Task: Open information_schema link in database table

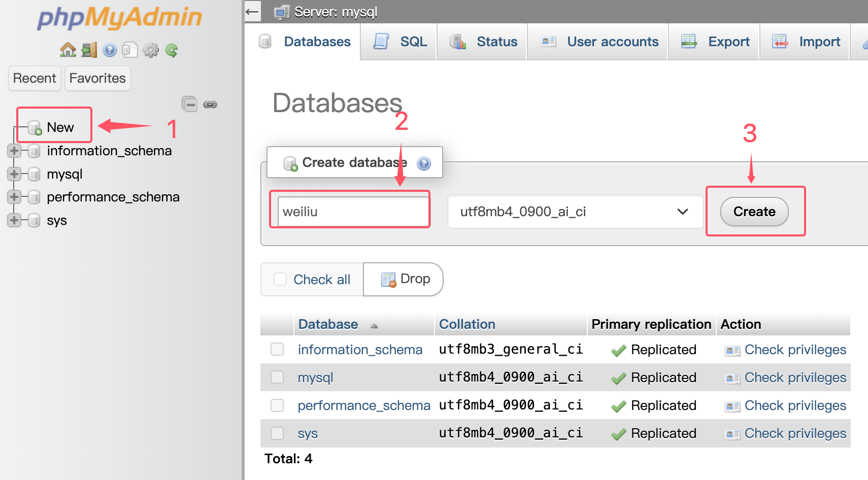Action: click(360, 350)
